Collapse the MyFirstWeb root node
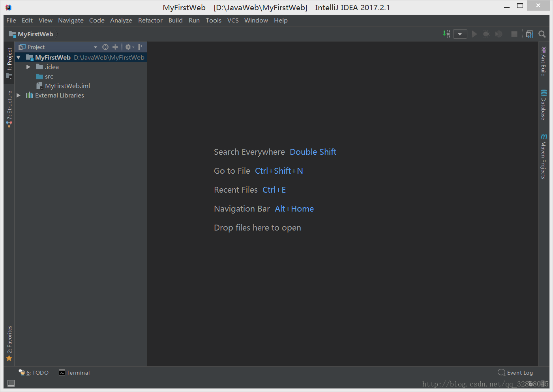 point(19,57)
